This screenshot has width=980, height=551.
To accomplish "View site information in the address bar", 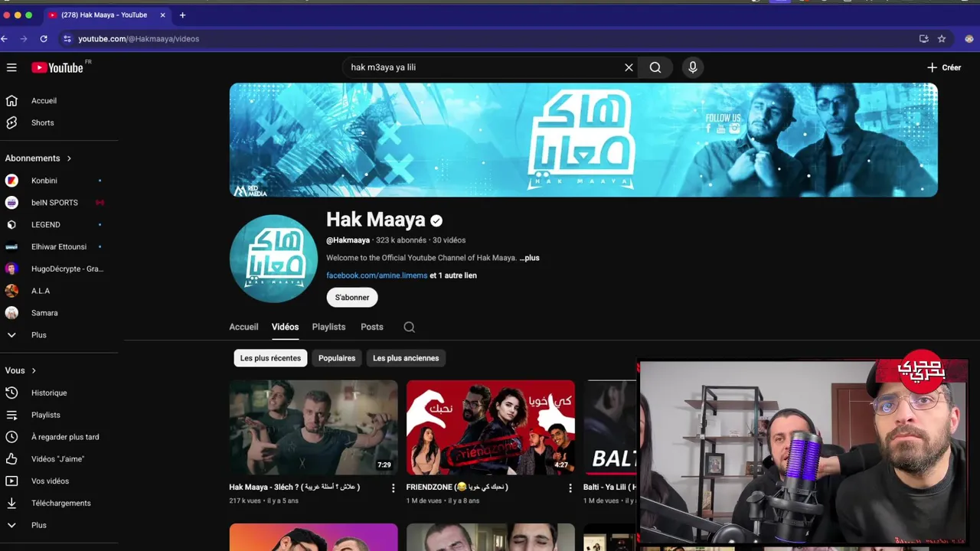I will coord(67,38).
